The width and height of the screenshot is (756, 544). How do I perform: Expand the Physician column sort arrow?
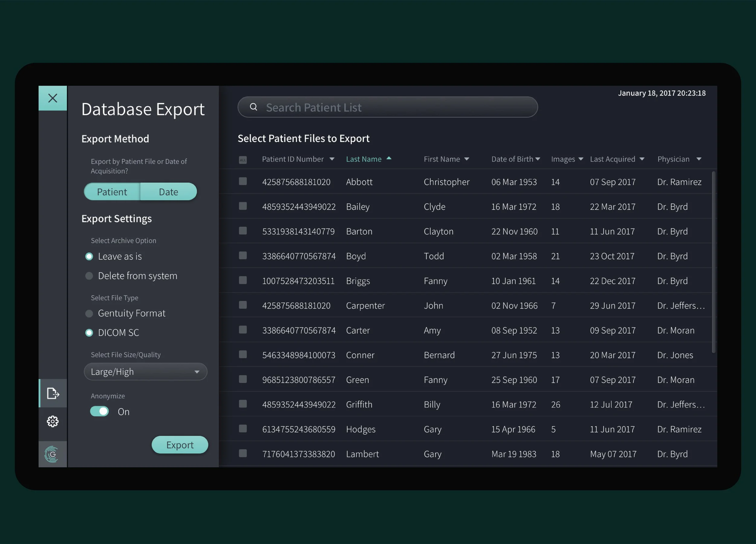point(699,159)
